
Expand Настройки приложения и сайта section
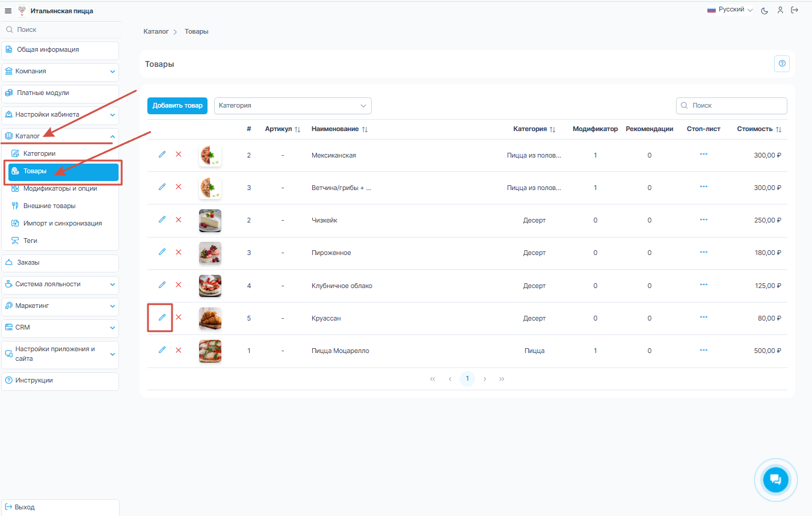pyautogui.click(x=60, y=354)
